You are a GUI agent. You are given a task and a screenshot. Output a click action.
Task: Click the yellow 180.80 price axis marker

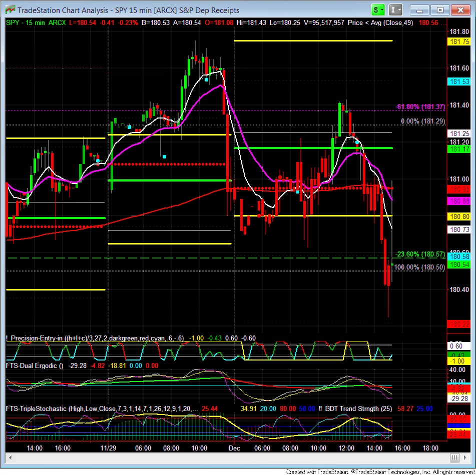click(x=459, y=216)
